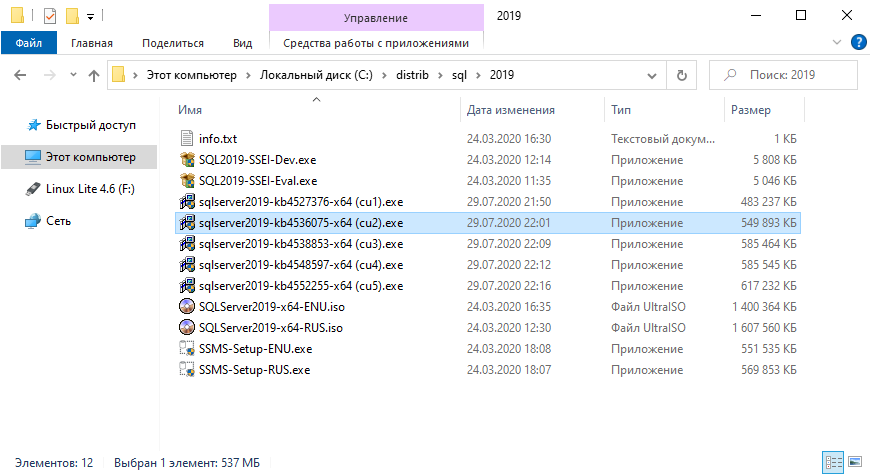
Task: Expand the address bar history dropdown
Action: [652, 76]
